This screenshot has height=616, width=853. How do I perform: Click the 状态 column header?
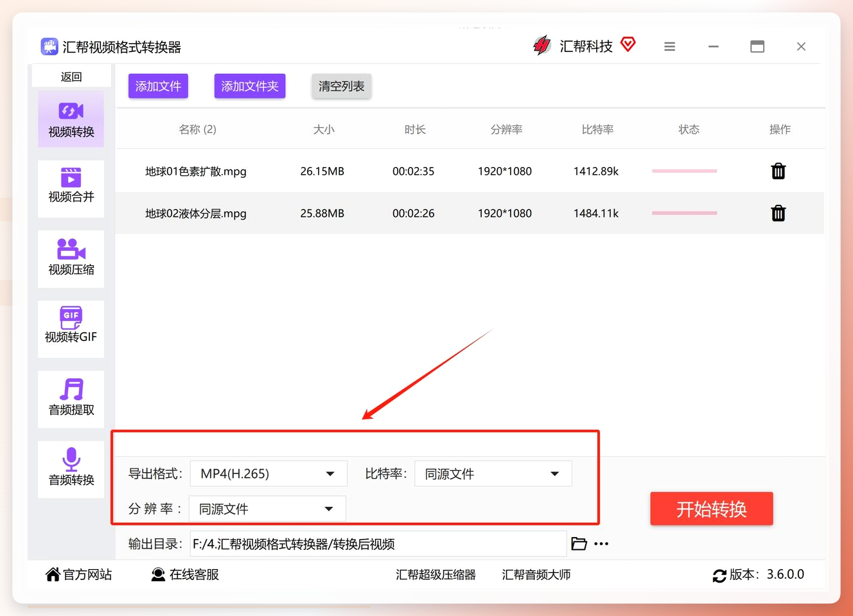[689, 129]
